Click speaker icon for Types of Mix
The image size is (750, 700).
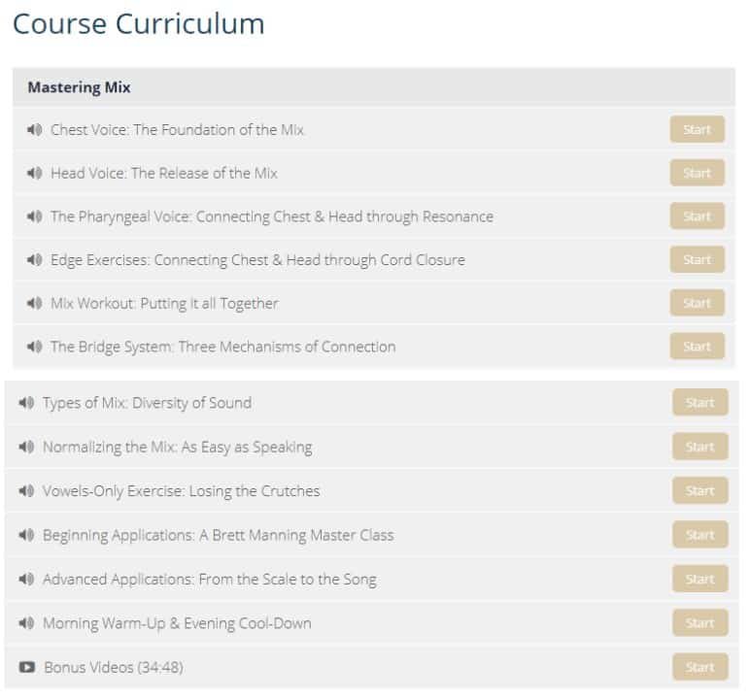tap(26, 404)
